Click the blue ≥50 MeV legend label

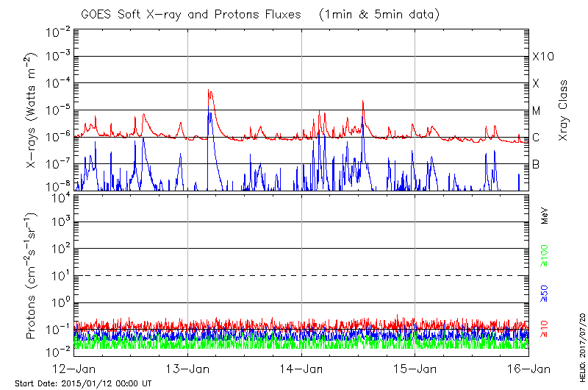[544, 291]
